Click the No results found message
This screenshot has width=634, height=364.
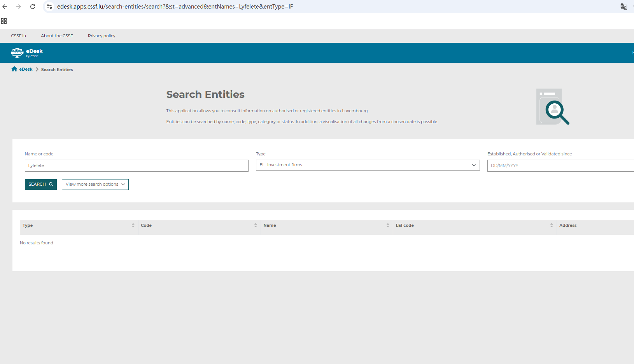pyautogui.click(x=37, y=243)
